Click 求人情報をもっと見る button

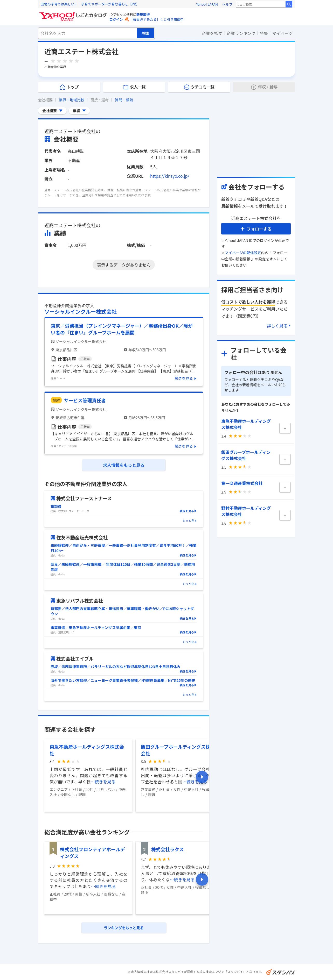(x=124, y=465)
